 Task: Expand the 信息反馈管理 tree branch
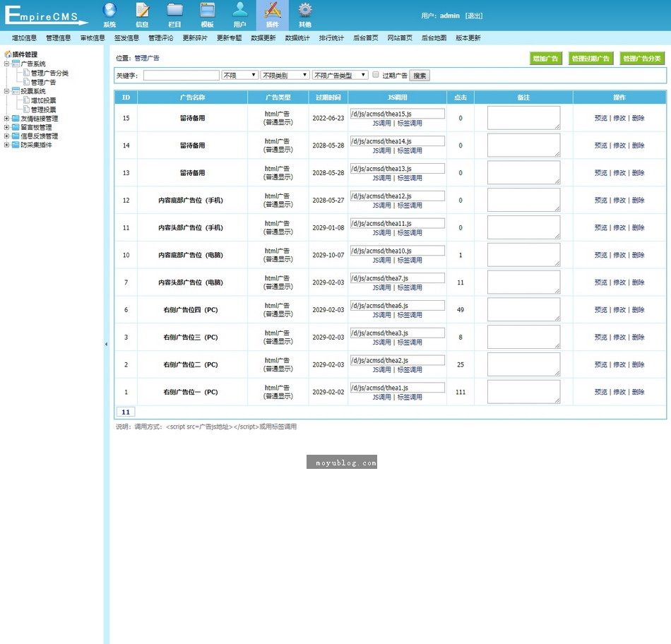6,136
